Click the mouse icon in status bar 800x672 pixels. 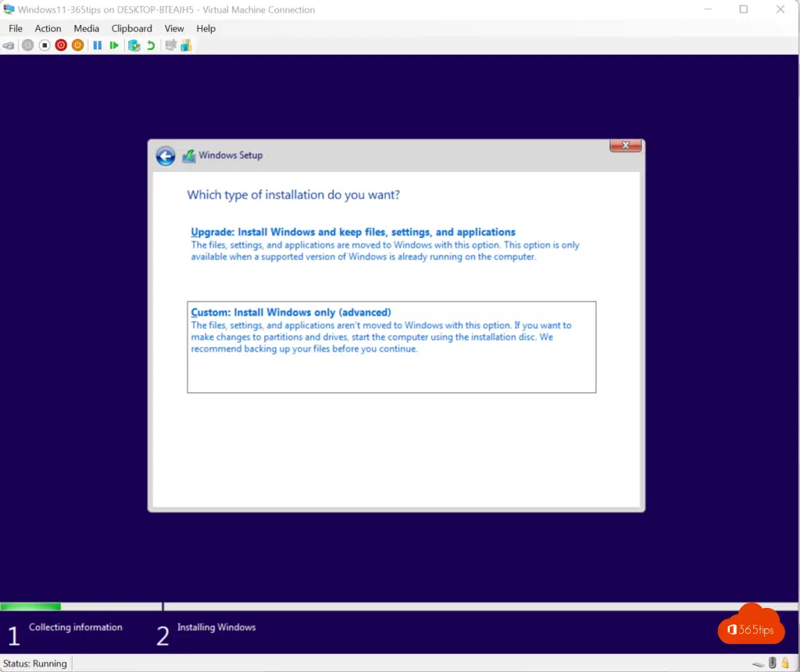tap(773, 663)
